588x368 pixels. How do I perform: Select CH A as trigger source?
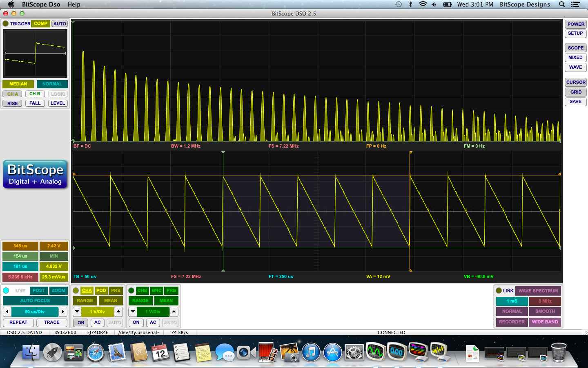(x=13, y=94)
